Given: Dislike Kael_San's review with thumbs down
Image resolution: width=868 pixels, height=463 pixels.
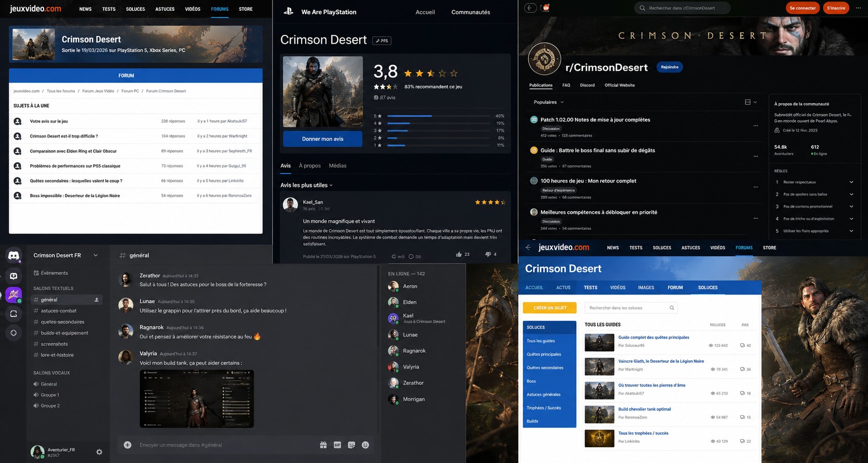Looking at the screenshot, I should (488, 254).
